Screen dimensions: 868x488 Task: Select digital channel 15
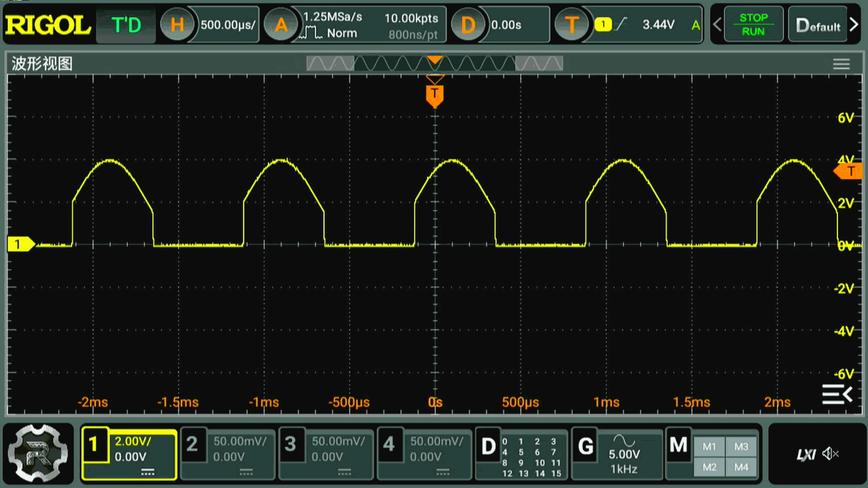[x=556, y=473]
